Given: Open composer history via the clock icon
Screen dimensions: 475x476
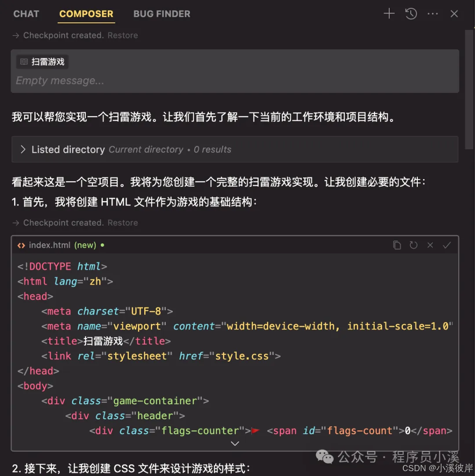Looking at the screenshot, I should [411, 14].
